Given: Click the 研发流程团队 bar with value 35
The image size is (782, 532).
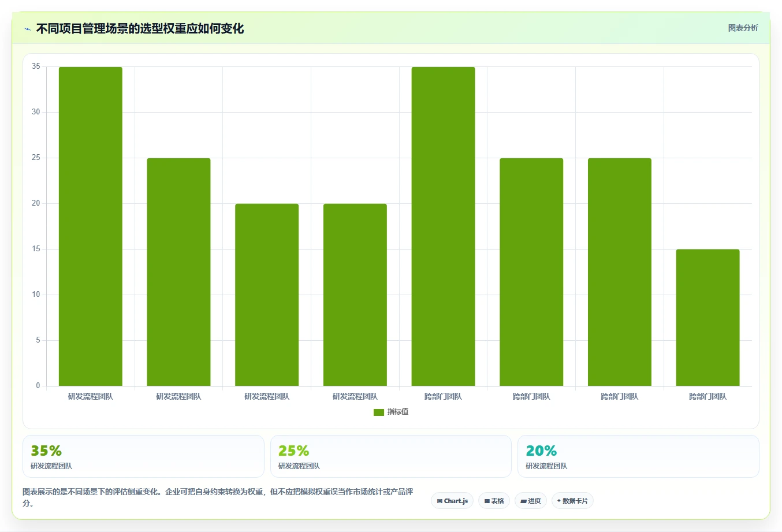Looking at the screenshot, I should click(91, 226).
